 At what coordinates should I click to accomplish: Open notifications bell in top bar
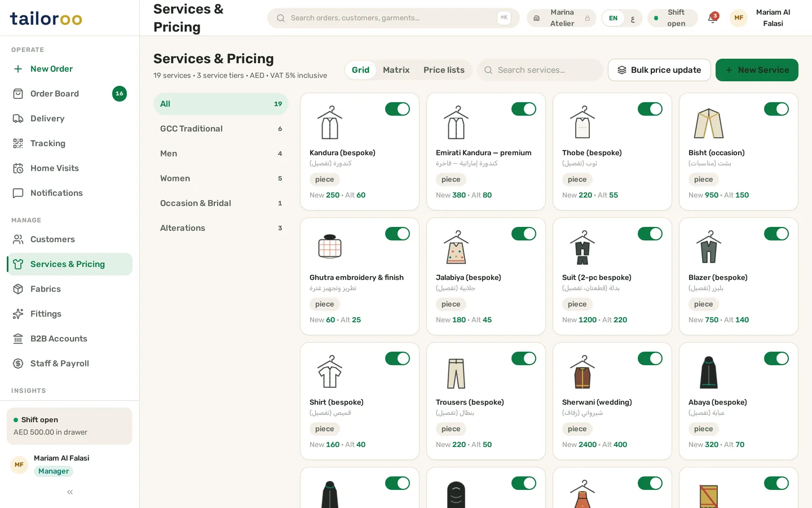coord(713,18)
